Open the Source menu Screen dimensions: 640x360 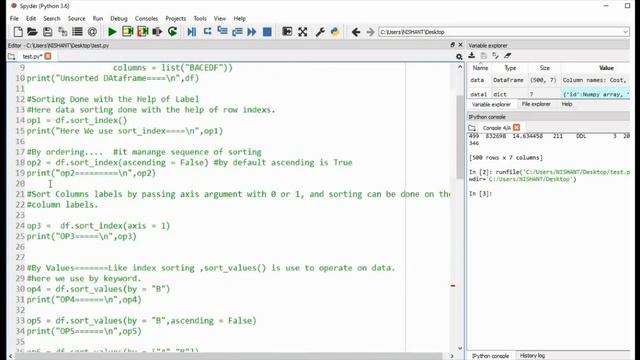pyautogui.click(x=77, y=18)
